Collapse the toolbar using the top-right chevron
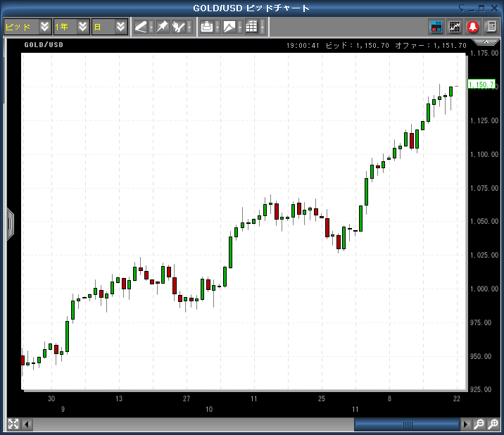Image resolution: width=504 pixels, height=435 pixels. tap(484, 43)
